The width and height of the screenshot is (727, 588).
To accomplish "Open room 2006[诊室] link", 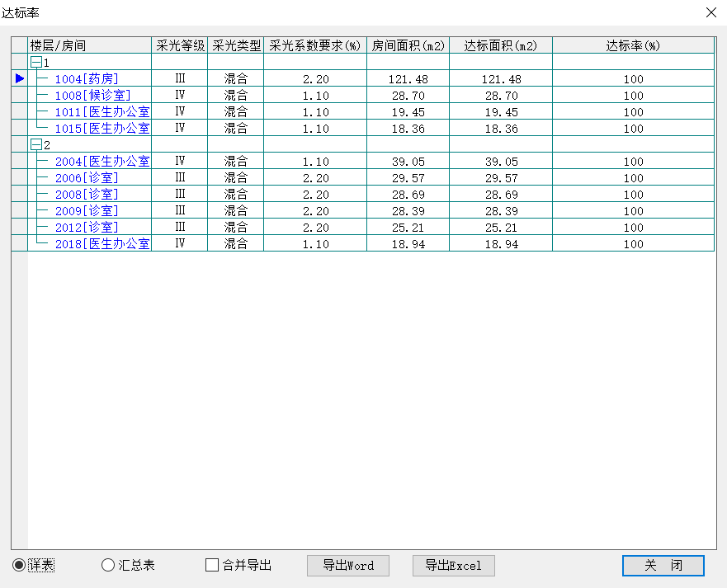I will 87,178.
